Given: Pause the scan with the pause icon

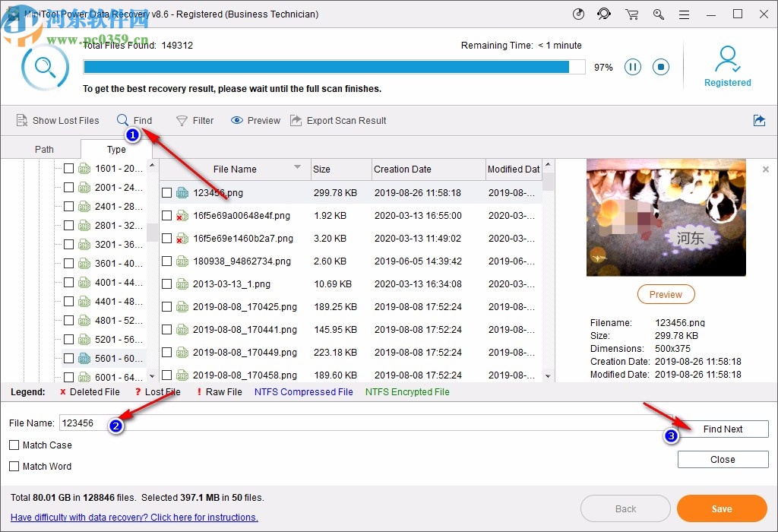Looking at the screenshot, I should coord(633,67).
